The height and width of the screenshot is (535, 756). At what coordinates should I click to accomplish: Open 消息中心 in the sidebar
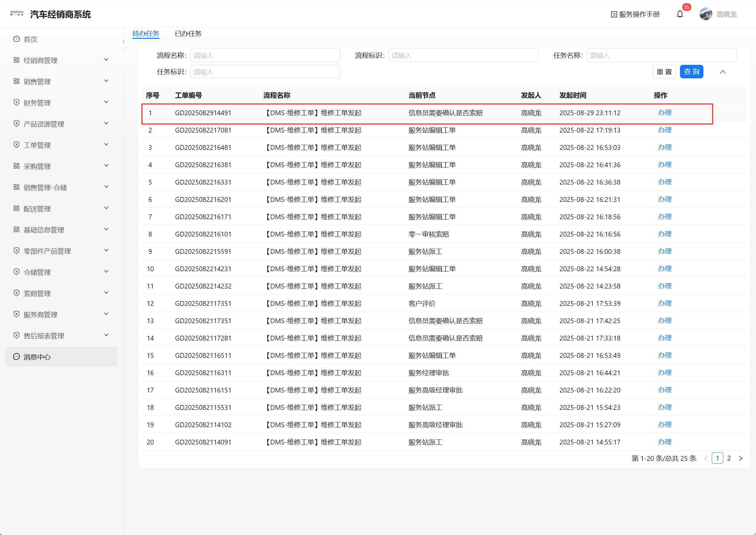pos(61,357)
